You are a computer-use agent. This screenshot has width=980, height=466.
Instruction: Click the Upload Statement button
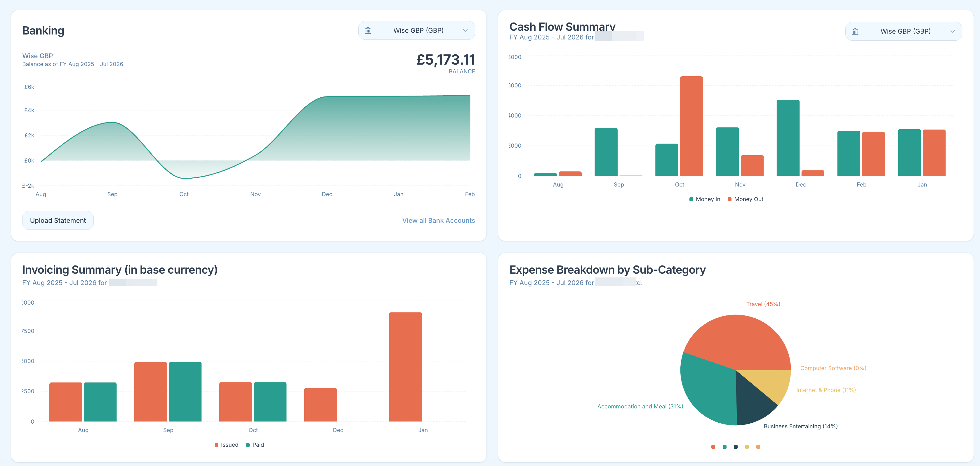point(58,220)
